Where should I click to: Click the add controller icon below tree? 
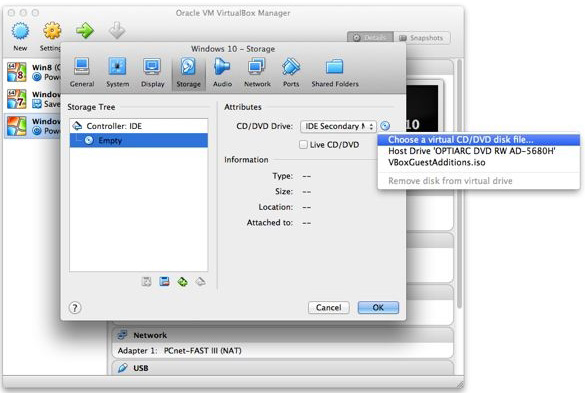pos(146,282)
